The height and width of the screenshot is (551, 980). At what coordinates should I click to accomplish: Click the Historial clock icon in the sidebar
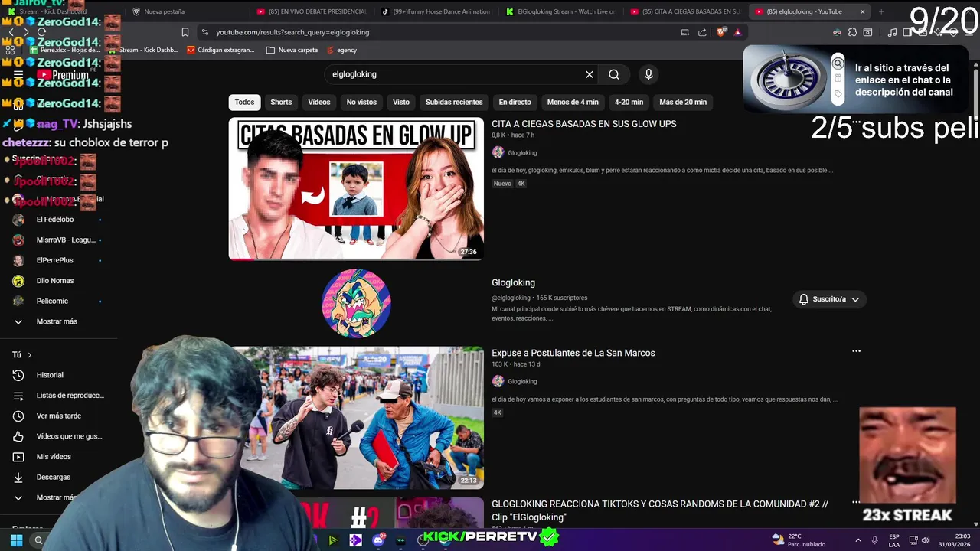(x=18, y=375)
